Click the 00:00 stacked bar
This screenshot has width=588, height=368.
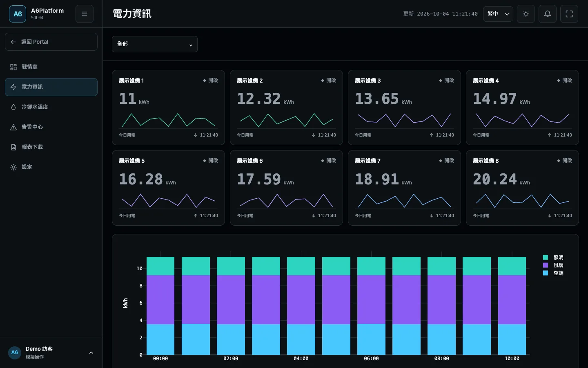click(x=160, y=306)
